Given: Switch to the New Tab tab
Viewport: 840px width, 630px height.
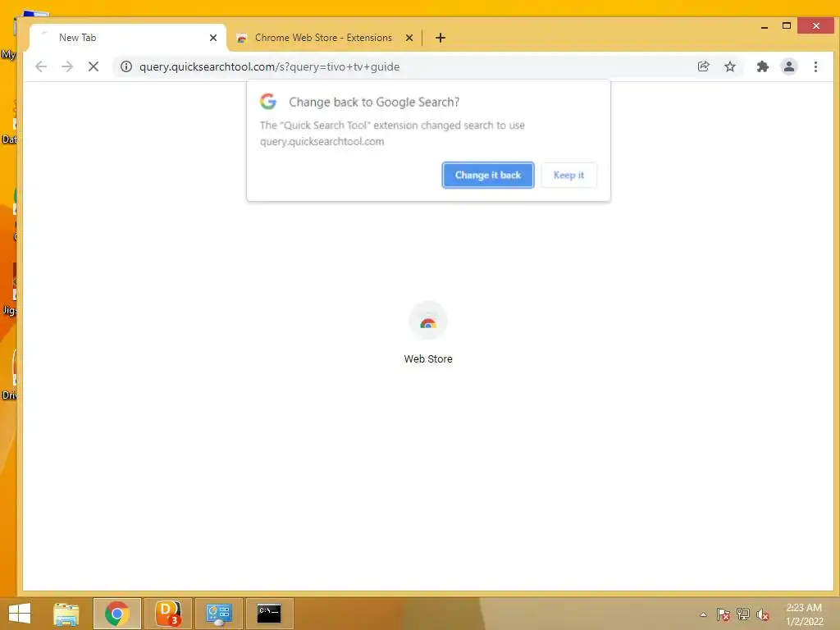Looking at the screenshot, I should [x=127, y=38].
